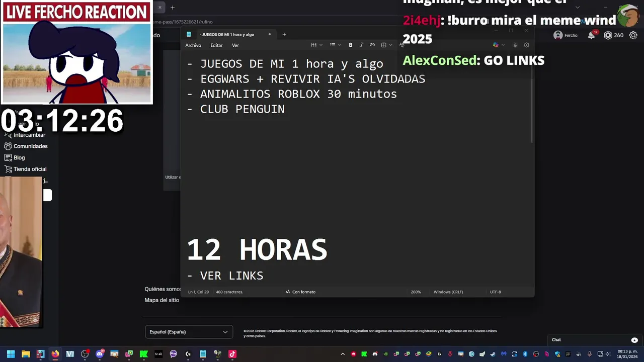644x362 pixels.
Task: Click Intercambiar in the Roblox sidebar
Action: tap(29, 135)
